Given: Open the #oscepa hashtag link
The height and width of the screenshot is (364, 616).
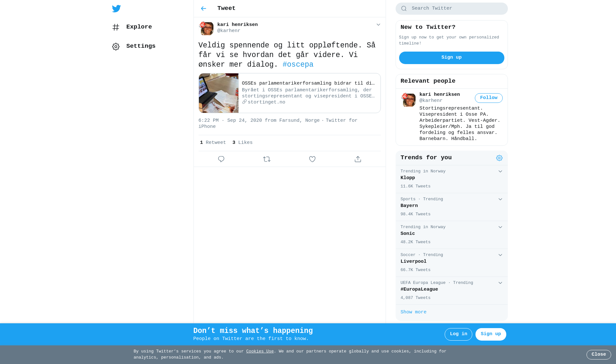Looking at the screenshot, I should click(x=298, y=65).
